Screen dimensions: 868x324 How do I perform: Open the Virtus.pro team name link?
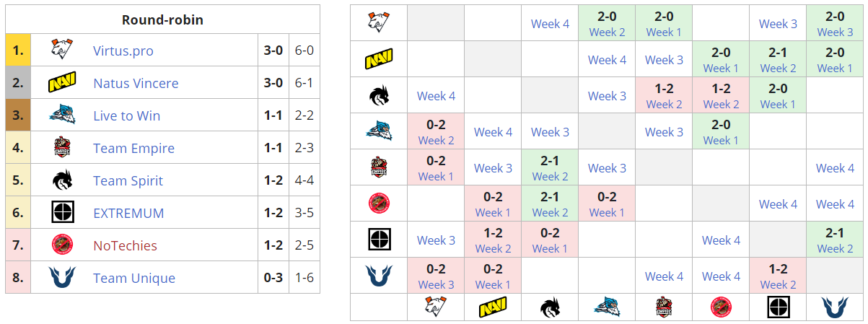point(123,51)
